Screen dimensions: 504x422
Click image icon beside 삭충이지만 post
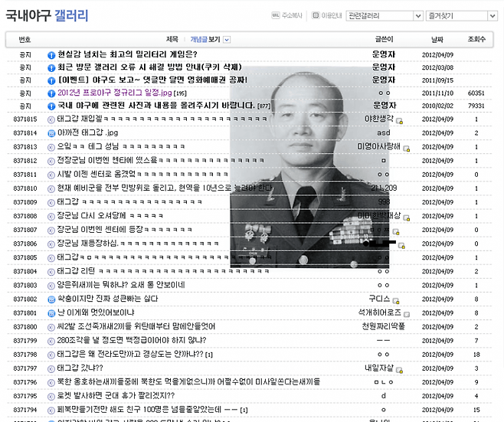[51, 300]
